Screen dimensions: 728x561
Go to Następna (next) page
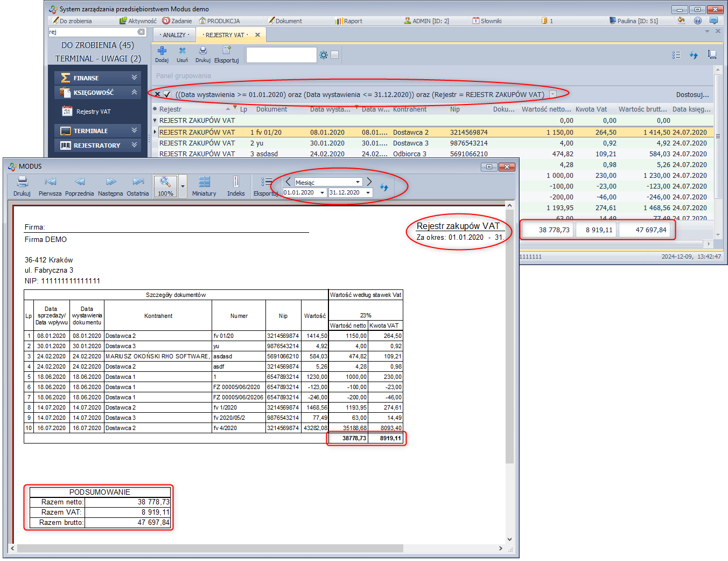[x=110, y=182]
